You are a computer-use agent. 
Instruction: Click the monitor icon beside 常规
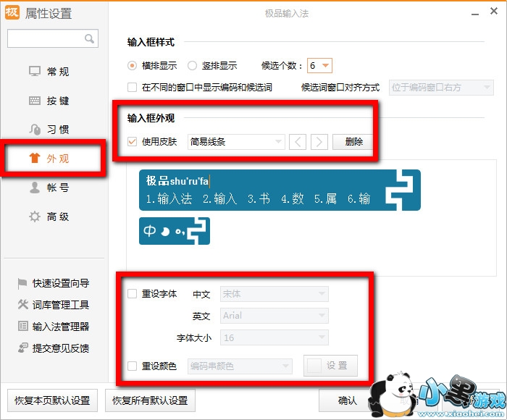(x=35, y=71)
